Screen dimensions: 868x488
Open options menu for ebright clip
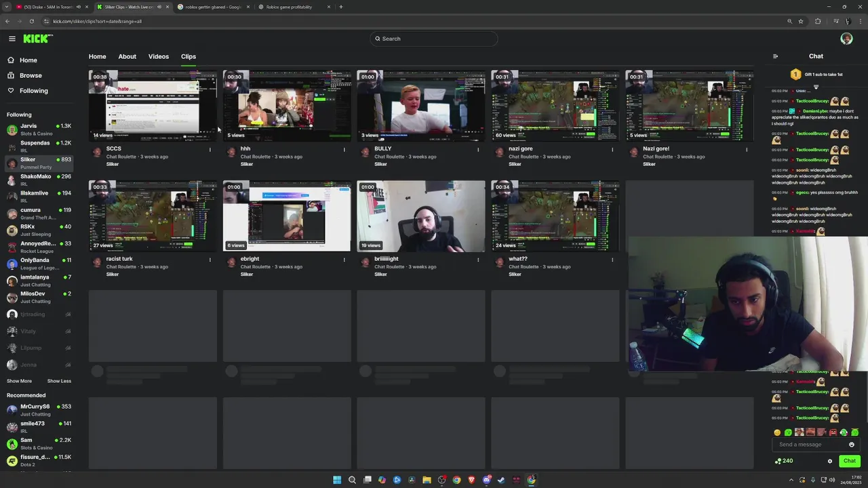(x=344, y=260)
